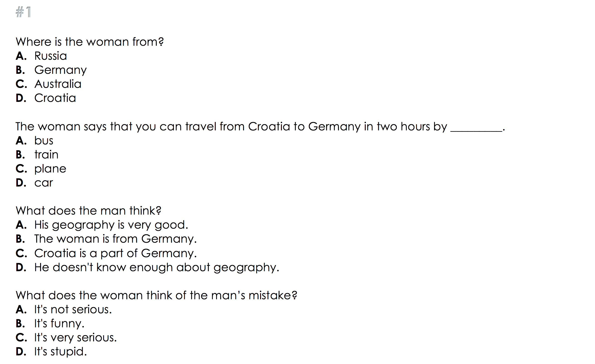Screen dimensions: 595x364
Task: Select 'It's stupid' answer
Action: pos(60,352)
